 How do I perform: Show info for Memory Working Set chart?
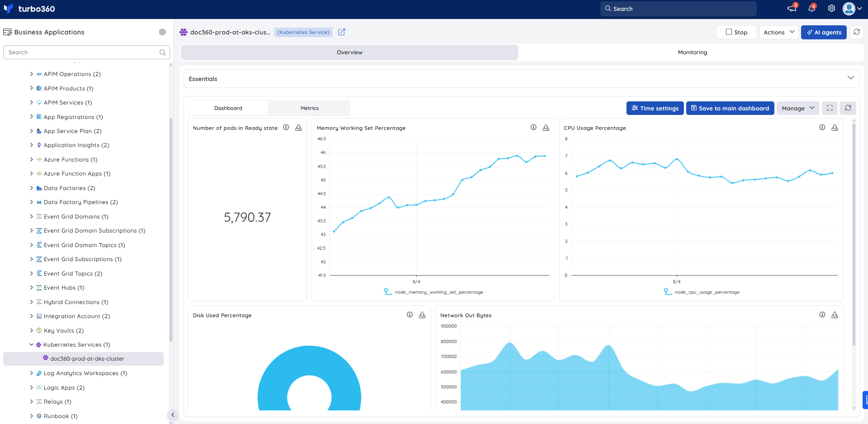click(x=533, y=128)
